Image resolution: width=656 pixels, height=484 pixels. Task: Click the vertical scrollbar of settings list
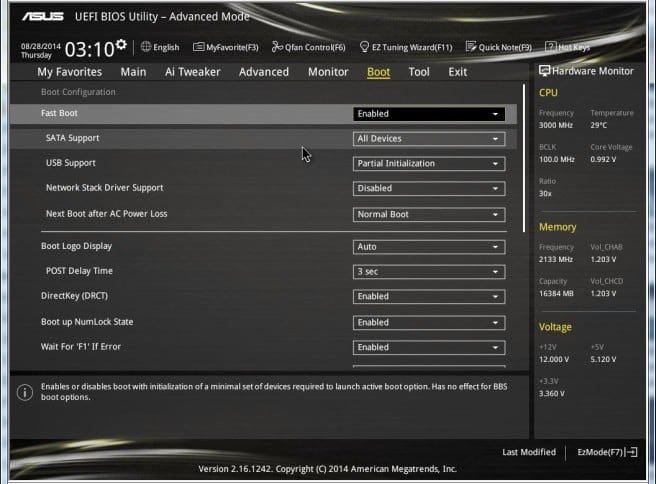pyautogui.click(x=523, y=160)
